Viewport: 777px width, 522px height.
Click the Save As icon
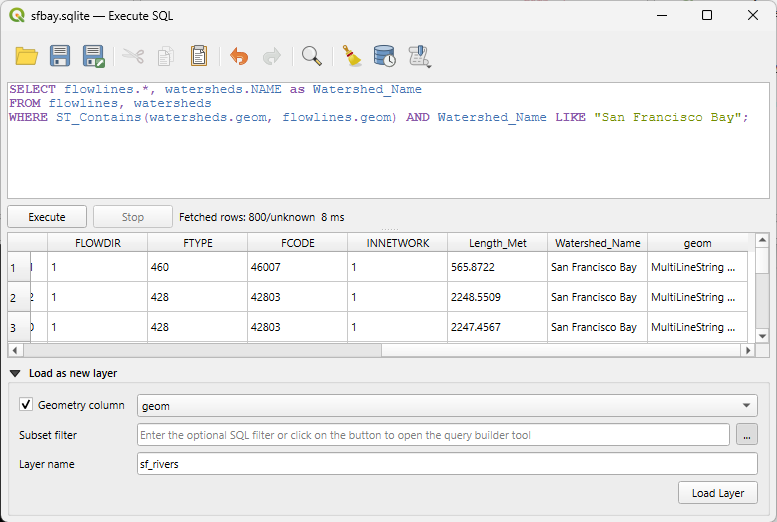tap(94, 56)
